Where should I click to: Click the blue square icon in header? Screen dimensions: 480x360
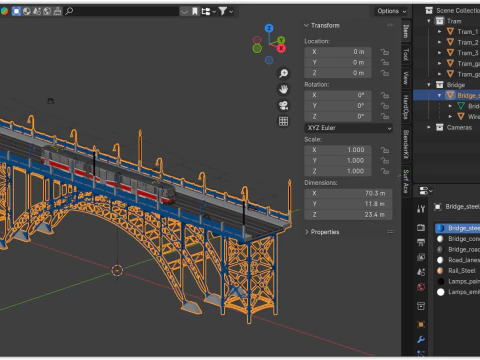[x=16, y=11]
